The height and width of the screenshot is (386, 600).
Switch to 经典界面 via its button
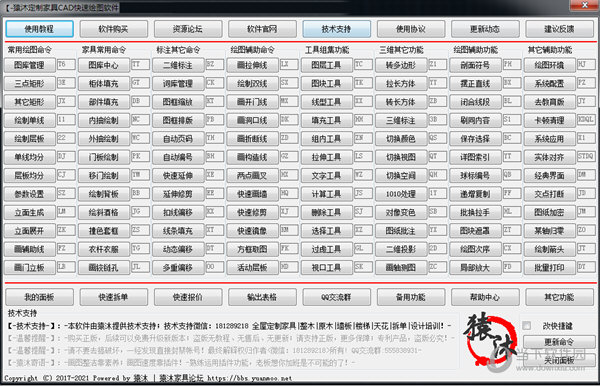coord(549,176)
